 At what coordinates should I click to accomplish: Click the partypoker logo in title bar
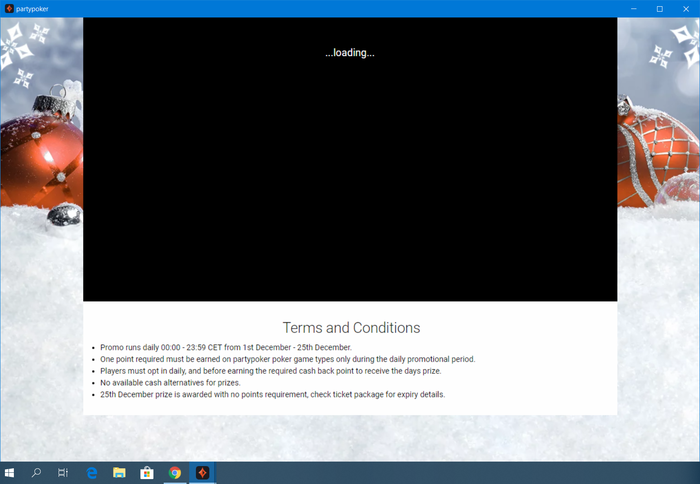coord(9,8)
